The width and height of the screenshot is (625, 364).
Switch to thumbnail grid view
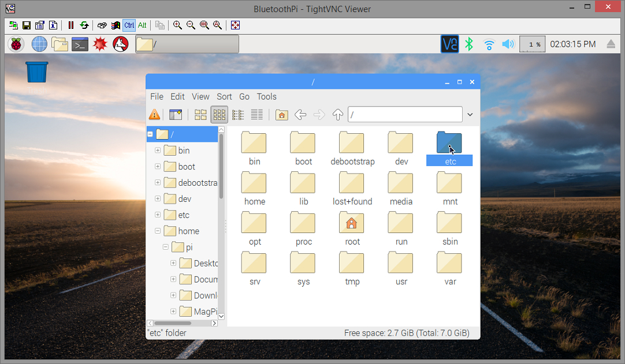tap(220, 115)
